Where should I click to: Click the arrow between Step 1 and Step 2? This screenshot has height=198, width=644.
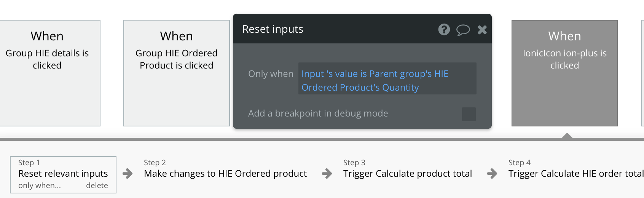point(128,174)
